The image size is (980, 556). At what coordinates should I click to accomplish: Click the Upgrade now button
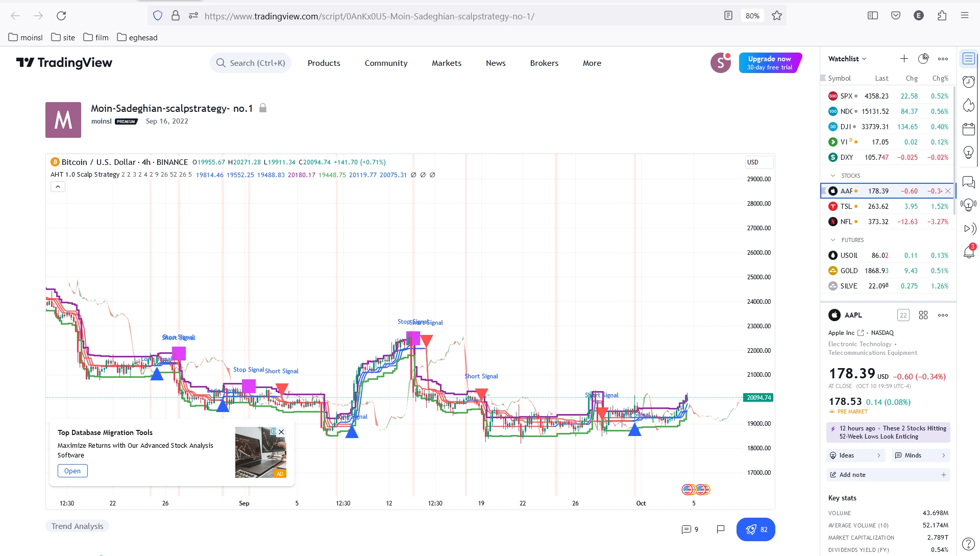tap(770, 63)
